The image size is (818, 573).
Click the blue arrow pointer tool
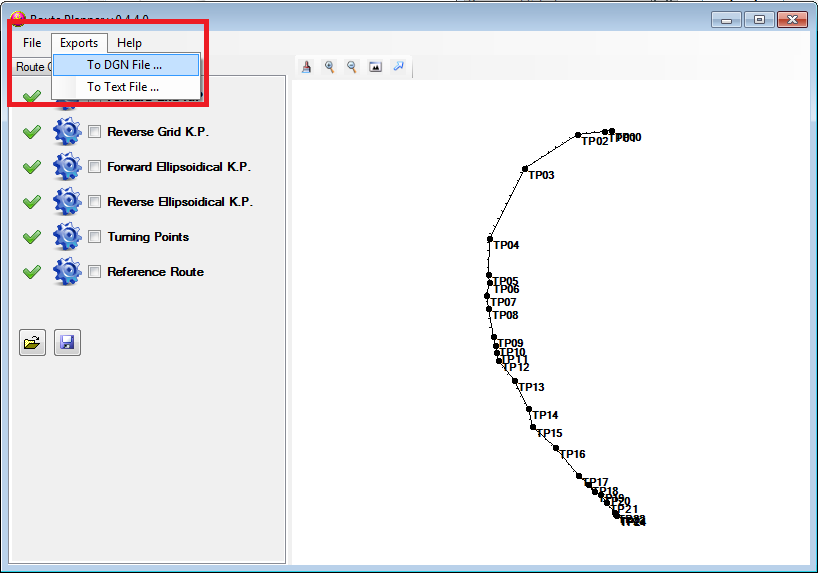pyautogui.click(x=399, y=66)
